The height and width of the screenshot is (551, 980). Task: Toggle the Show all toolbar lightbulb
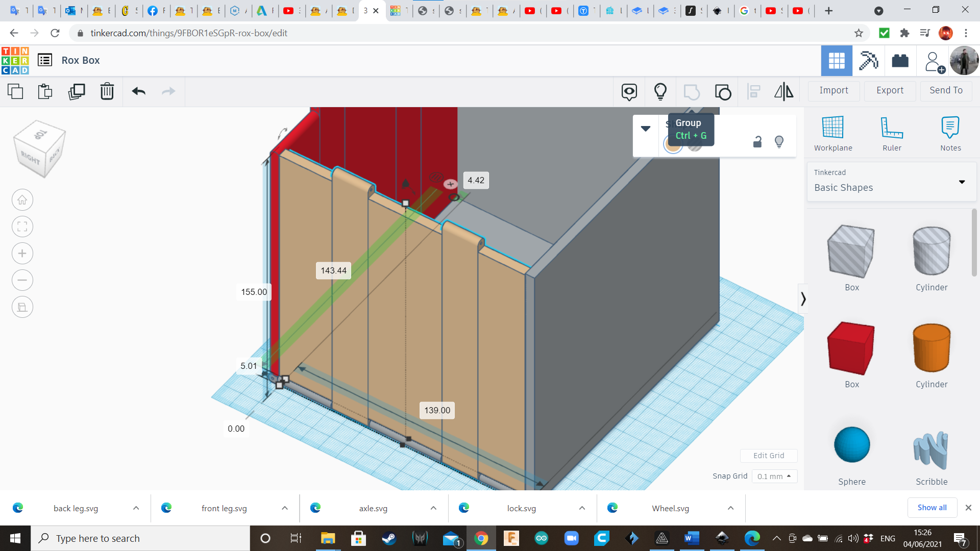click(660, 92)
